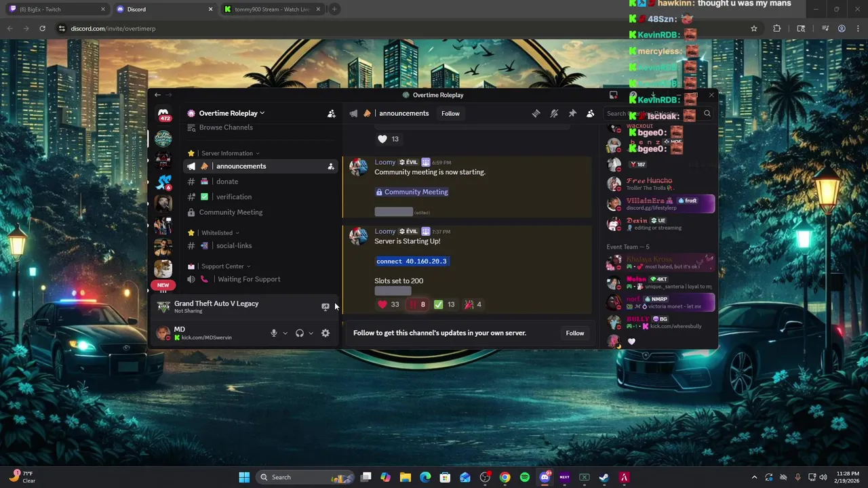
Task: Click the screen share icon for GTA V
Action: click(x=325, y=307)
